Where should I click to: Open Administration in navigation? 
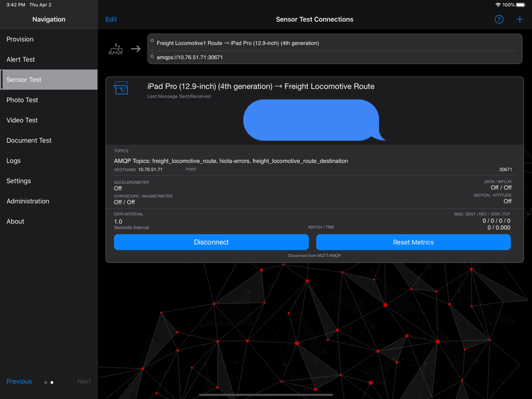(x=49, y=201)
